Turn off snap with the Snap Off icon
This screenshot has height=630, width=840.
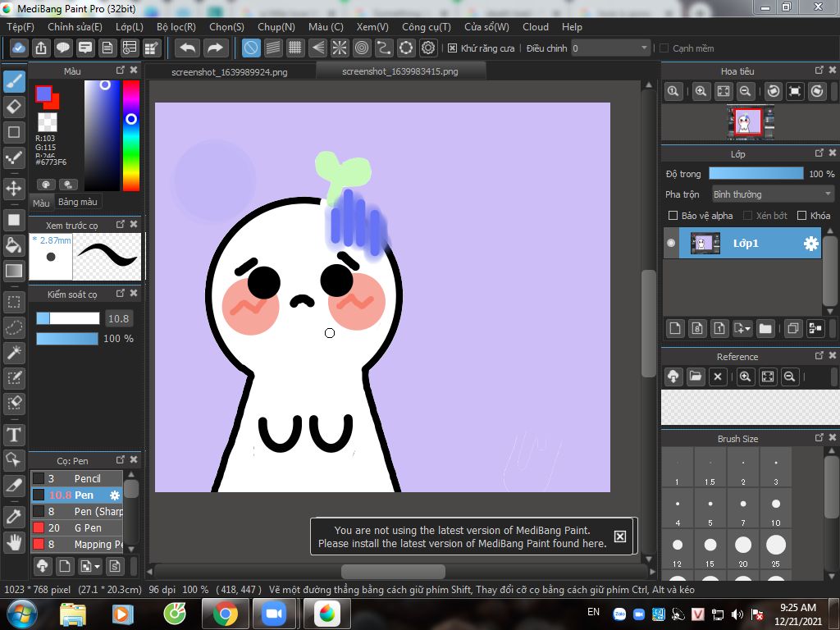coord(251,48)
